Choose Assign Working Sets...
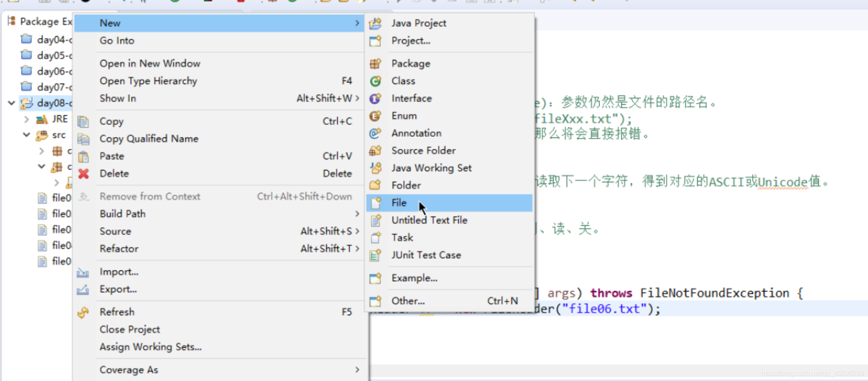Image resolution: width=868 pixels, height=381 pixels. coord(150,347)
